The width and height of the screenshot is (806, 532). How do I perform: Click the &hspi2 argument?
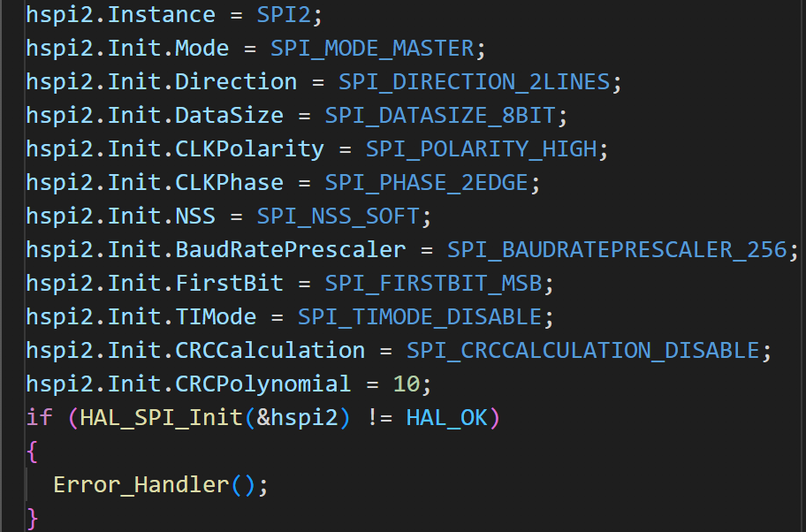pos(297,418)
